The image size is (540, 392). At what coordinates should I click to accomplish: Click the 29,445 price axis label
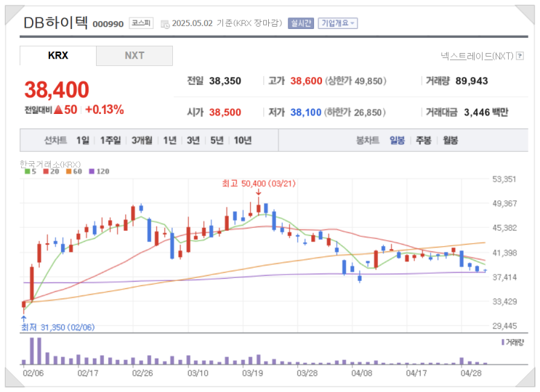tap(504, 326)
